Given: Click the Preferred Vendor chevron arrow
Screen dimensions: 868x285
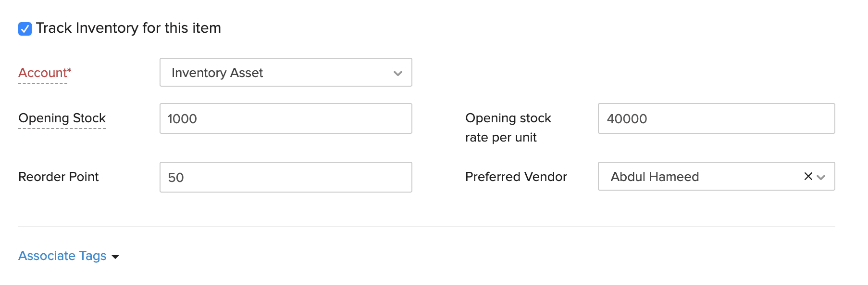Looking at the screenshot, I should (821, 177).
